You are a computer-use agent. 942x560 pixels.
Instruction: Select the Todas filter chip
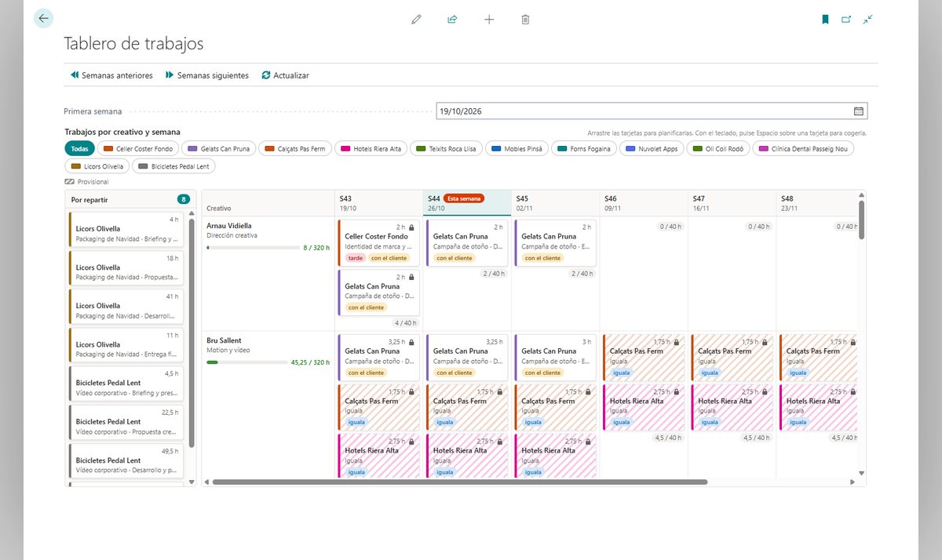click(x=79, y=148)
